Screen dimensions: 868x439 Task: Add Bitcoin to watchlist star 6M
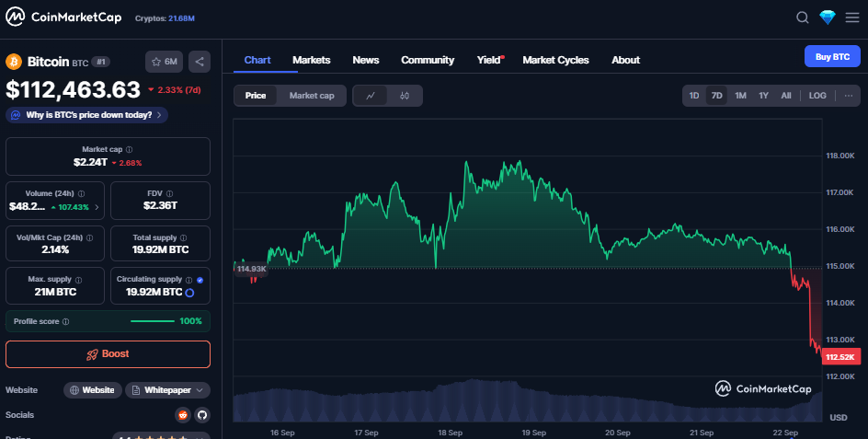(164, 62)
